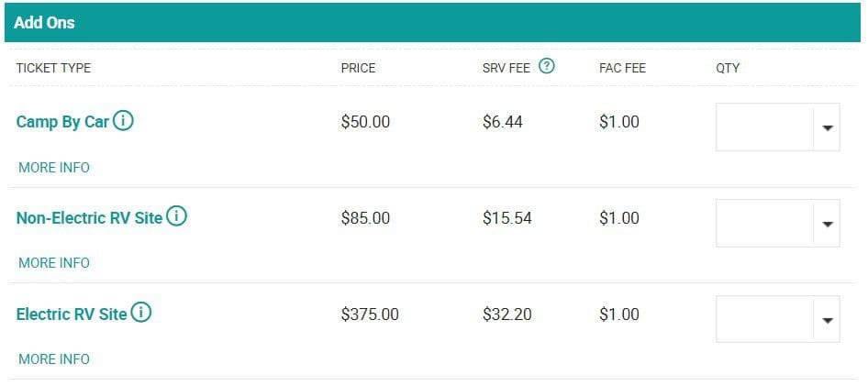Open MORE INFO under Non-Electric RV Site
The height and width of the screenshot is (386, 868).
coord(54,262)
